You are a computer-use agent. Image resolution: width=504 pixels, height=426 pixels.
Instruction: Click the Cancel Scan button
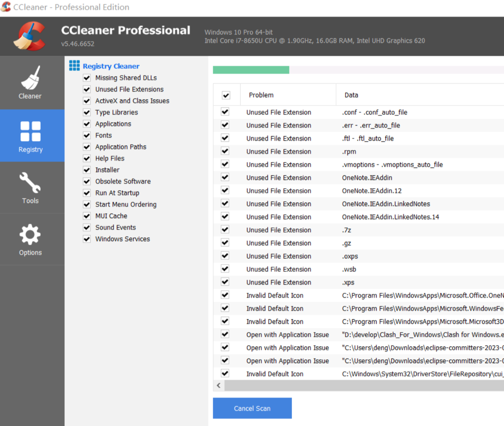tap(252, 408)
